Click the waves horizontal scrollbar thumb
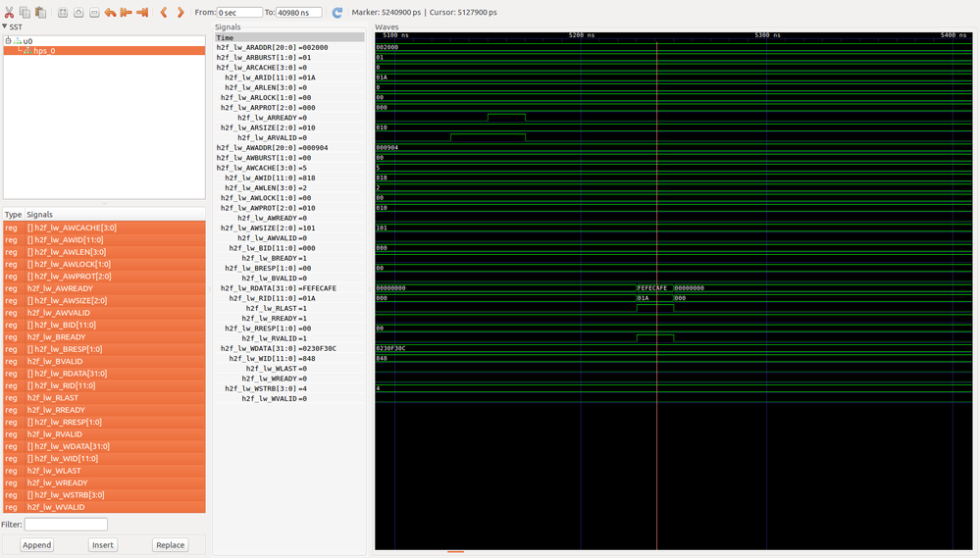980x558 pixels. (x=455, y=552)
